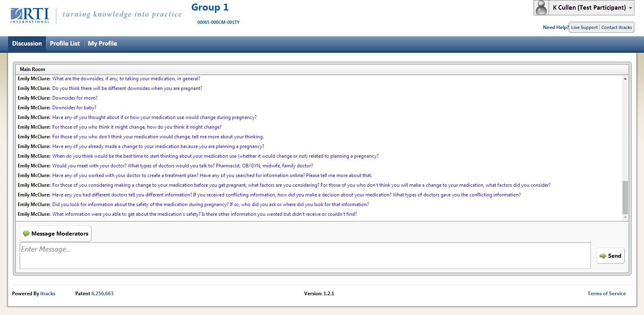
Task: Click the chat scrollbar thumb
Action: (625, 198)
